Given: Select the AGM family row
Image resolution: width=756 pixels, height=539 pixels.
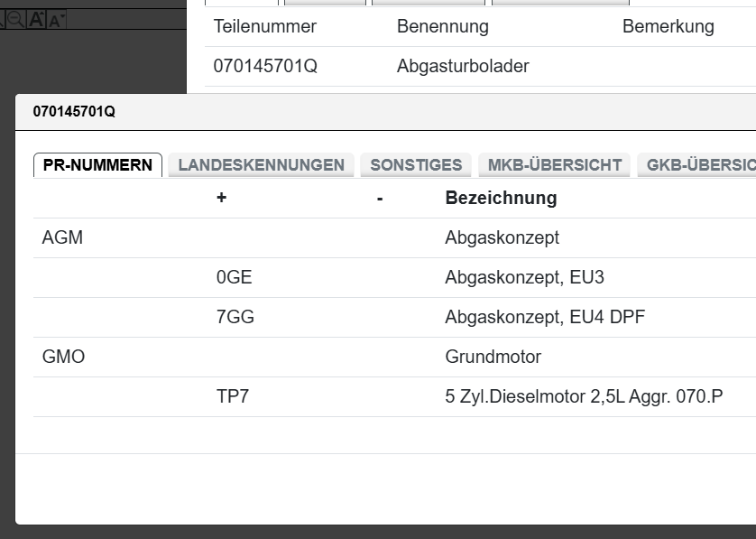Looking at the screenshot, I should (x=62, y=237).
